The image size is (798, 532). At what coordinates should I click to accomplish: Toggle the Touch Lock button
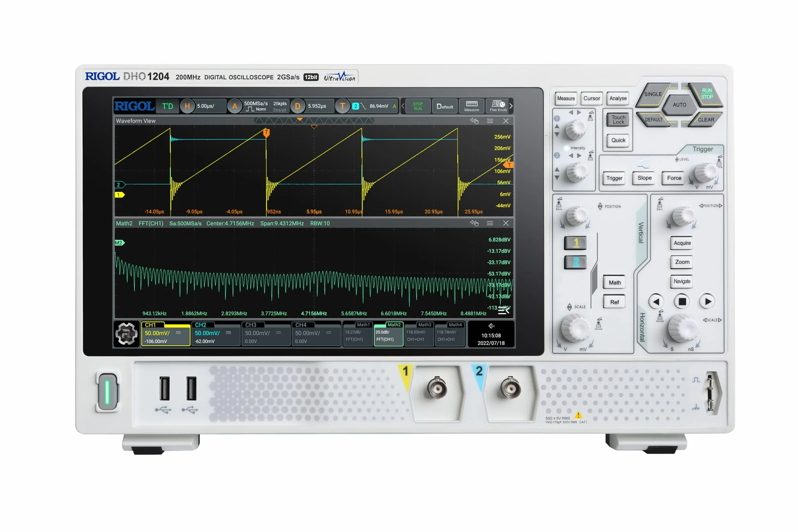click(x=618, y=120)
